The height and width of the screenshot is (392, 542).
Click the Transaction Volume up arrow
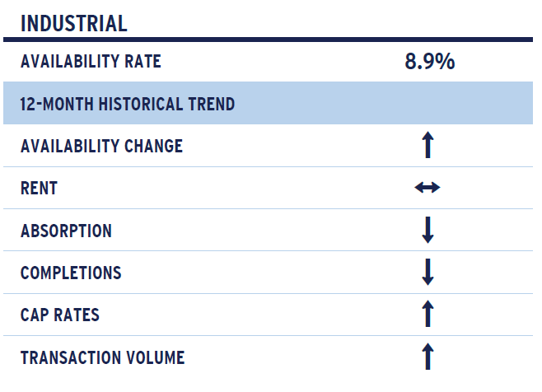coord(428,357)
